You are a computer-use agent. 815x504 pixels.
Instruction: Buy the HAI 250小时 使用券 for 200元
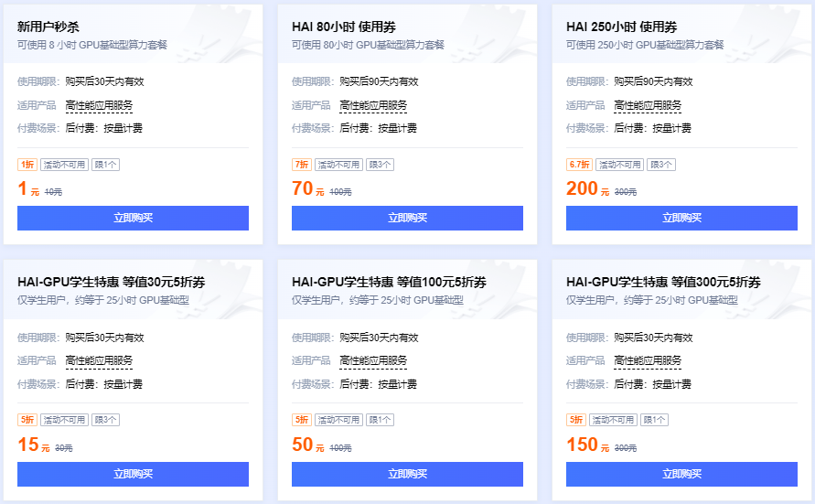tap(682, 218)
